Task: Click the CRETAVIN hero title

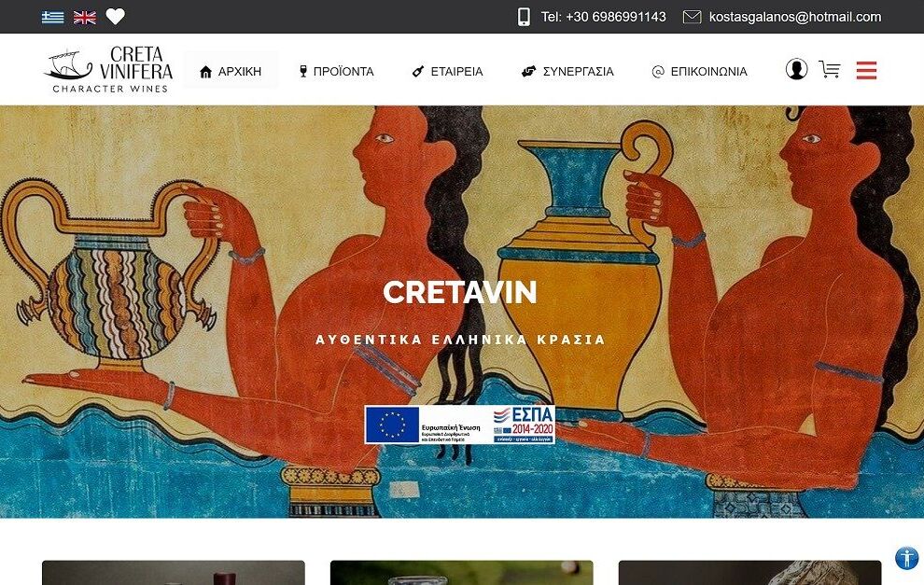Action: click(459, 292)
